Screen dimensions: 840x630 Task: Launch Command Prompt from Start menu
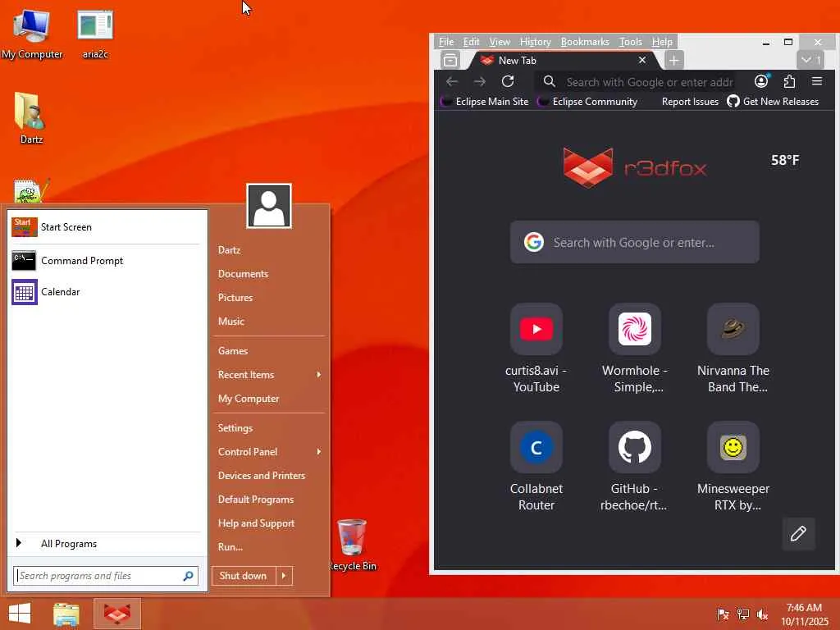[x=106, y=260]
